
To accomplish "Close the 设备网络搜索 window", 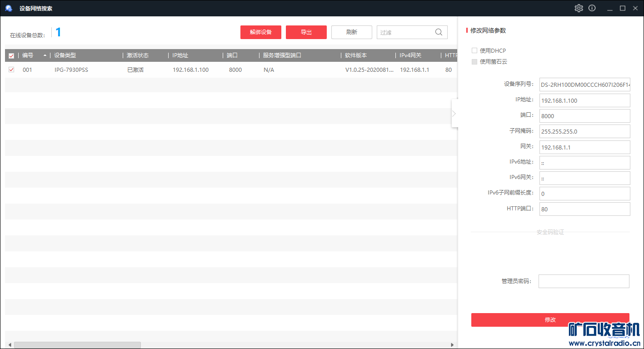I will (635, 8).
